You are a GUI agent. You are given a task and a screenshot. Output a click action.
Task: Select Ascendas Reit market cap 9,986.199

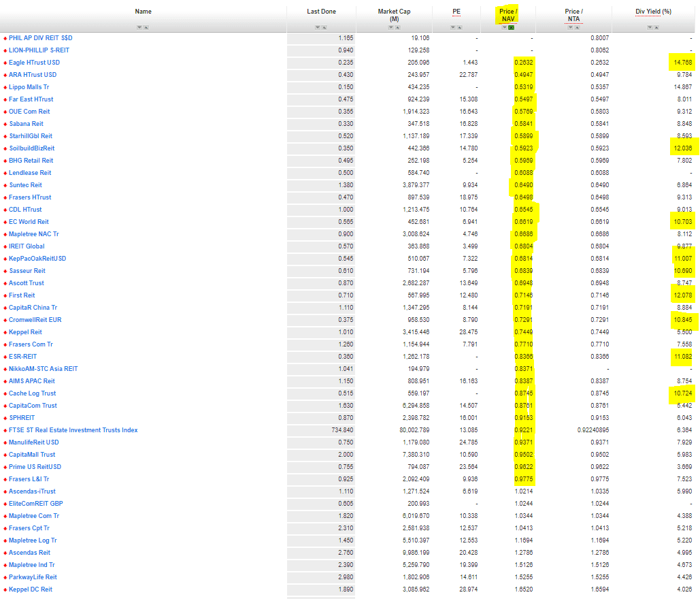pyautogui.click(x=416, y=553)
